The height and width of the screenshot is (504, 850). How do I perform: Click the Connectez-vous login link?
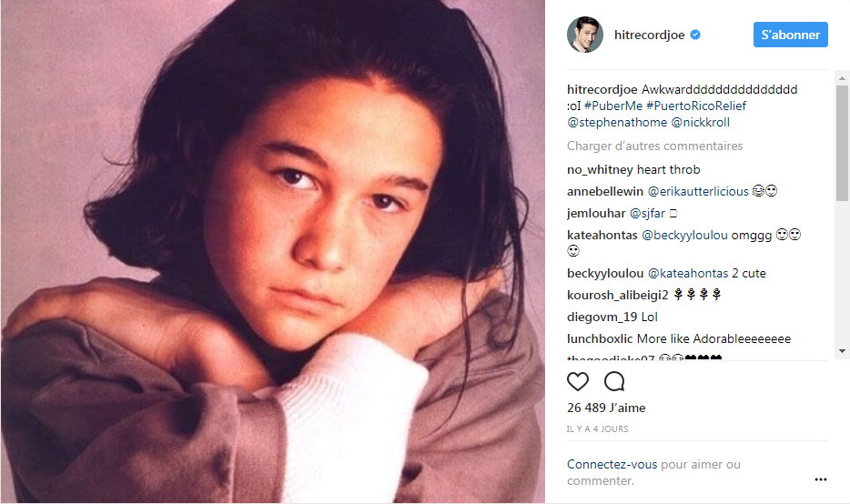[612, 465]
